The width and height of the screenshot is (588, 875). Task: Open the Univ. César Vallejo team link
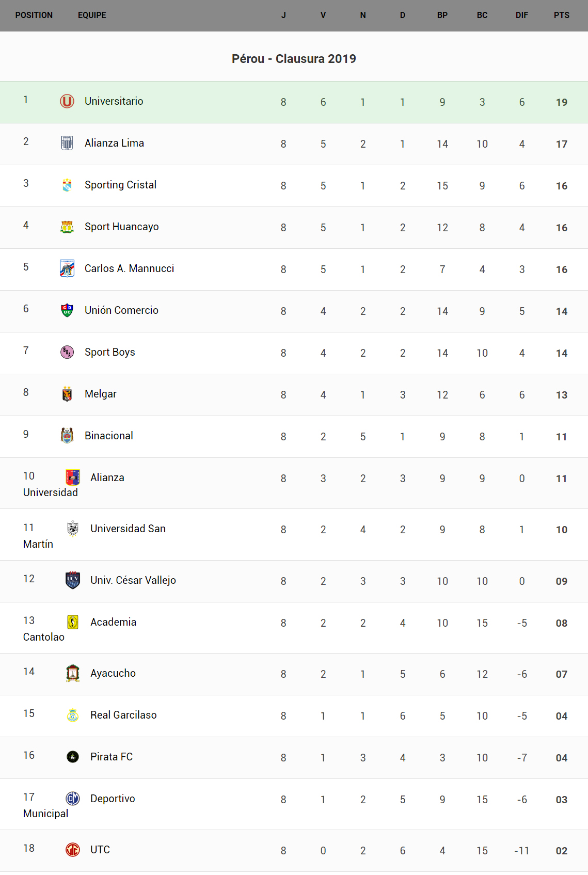tap(133, 580)
